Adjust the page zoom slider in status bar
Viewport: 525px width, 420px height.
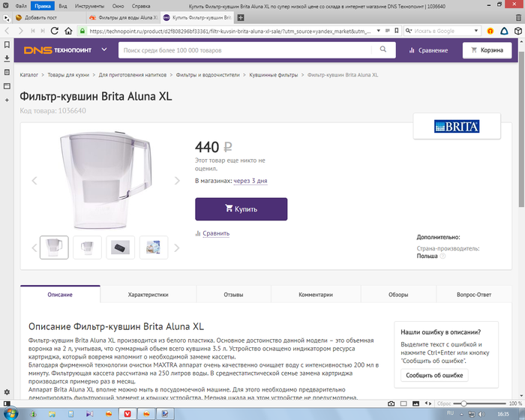pyautogui.click(x=465, y=403)
